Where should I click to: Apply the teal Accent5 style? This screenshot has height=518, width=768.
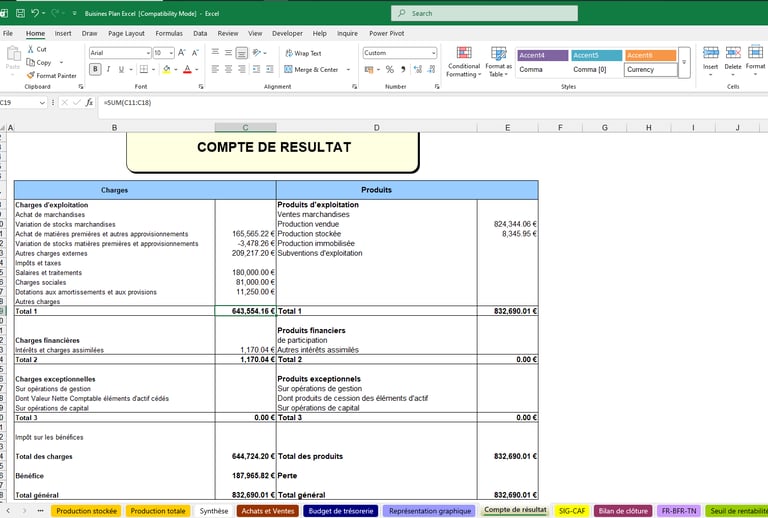tap(597, 55)
